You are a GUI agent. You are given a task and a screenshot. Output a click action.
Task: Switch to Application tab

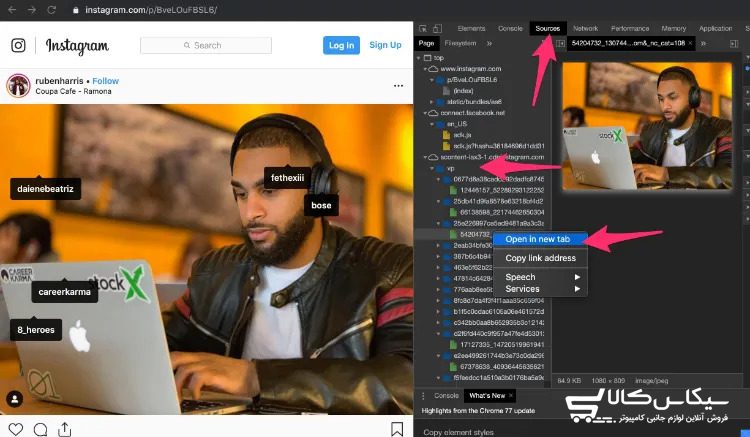(716, 29)
